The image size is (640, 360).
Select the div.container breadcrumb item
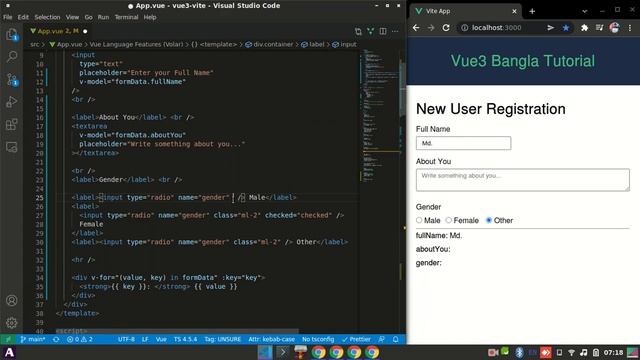[x=269, y=44]
